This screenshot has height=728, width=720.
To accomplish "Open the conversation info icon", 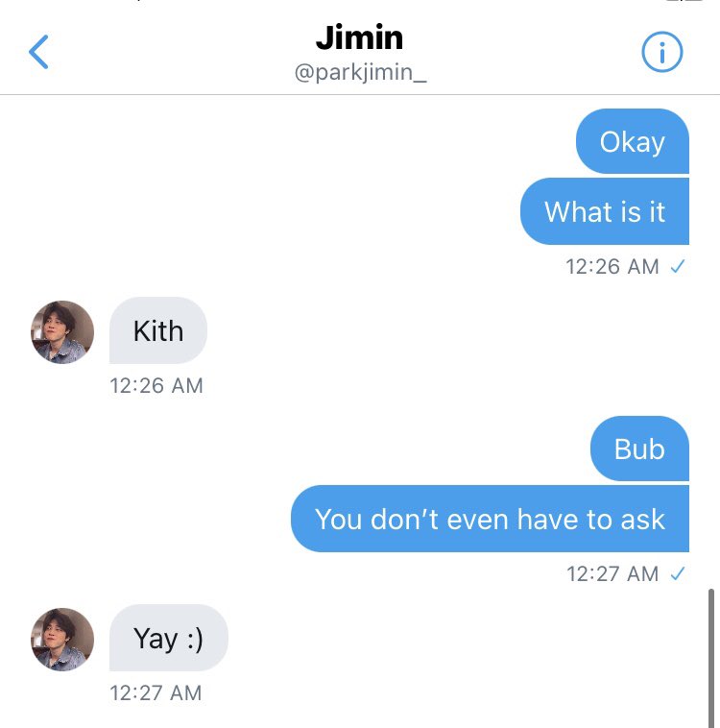I will (662, 52).
